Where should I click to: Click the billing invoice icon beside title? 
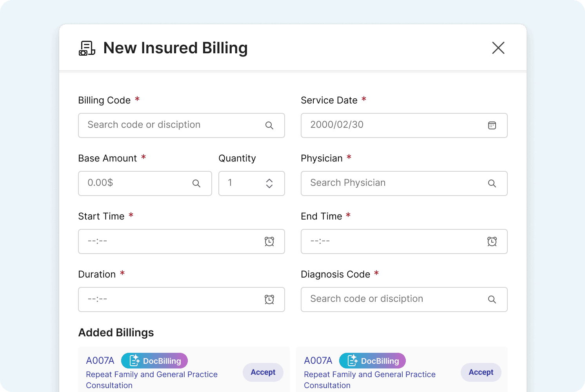tap(87, 48)
